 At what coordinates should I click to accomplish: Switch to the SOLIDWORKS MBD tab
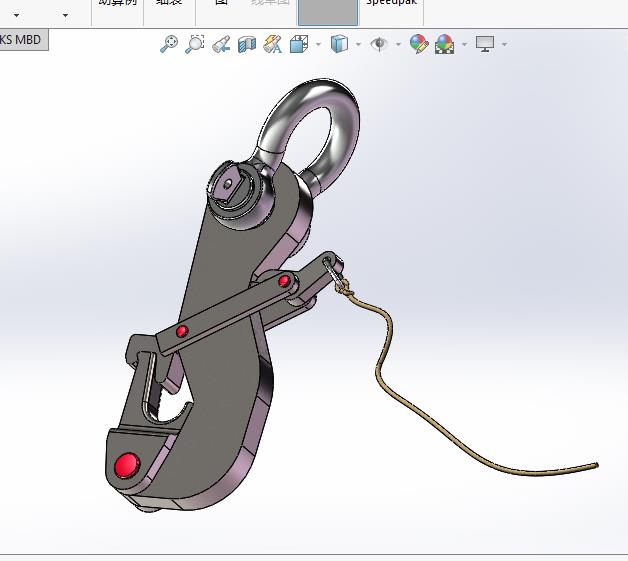point(24,40)
